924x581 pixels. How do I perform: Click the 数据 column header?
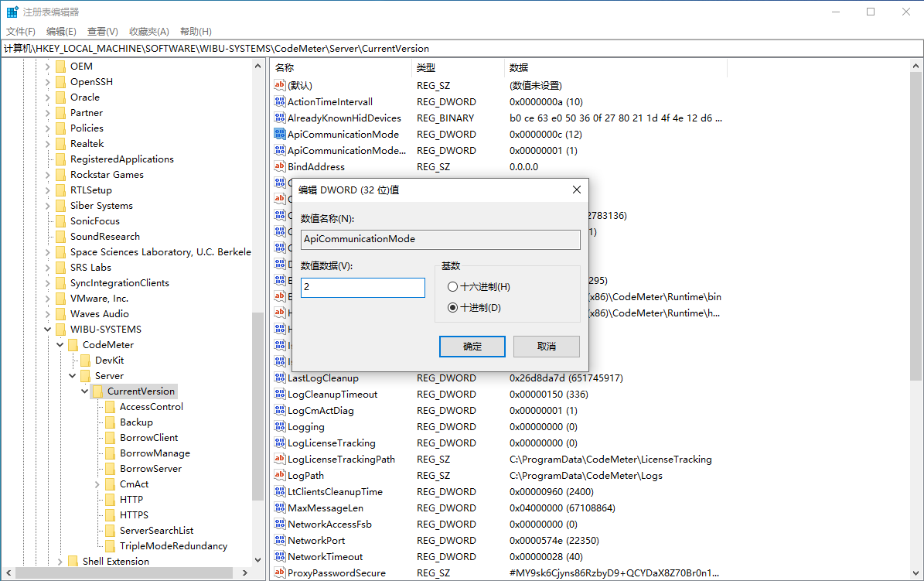[615, 68]
